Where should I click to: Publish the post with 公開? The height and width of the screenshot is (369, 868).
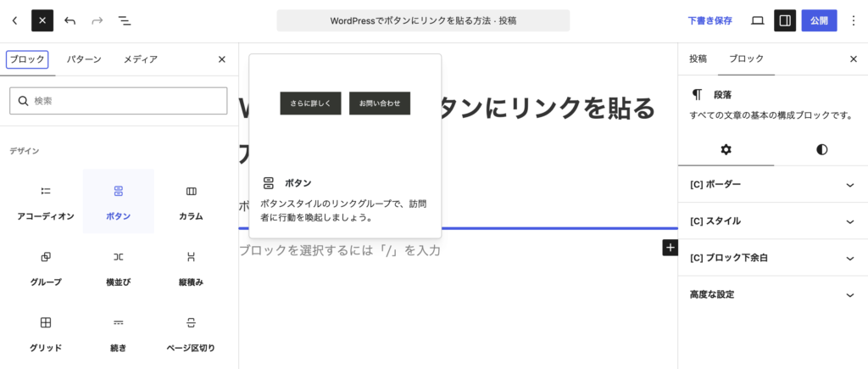click(x=820, y=21)
